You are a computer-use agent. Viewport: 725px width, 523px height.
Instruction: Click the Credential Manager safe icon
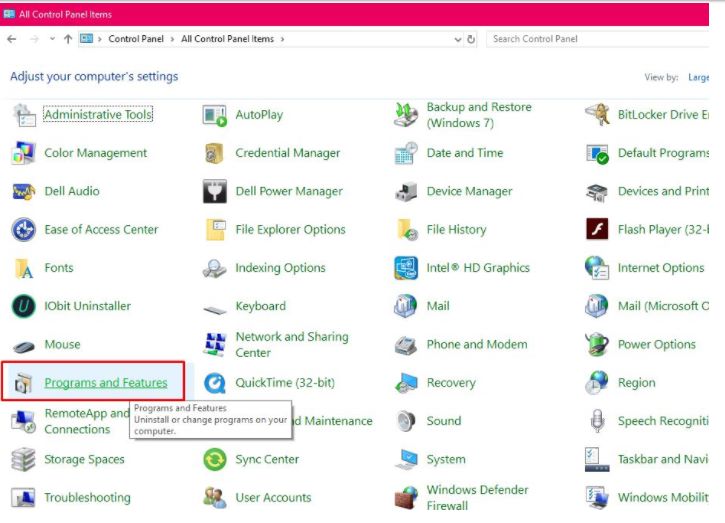pos(215,153)
